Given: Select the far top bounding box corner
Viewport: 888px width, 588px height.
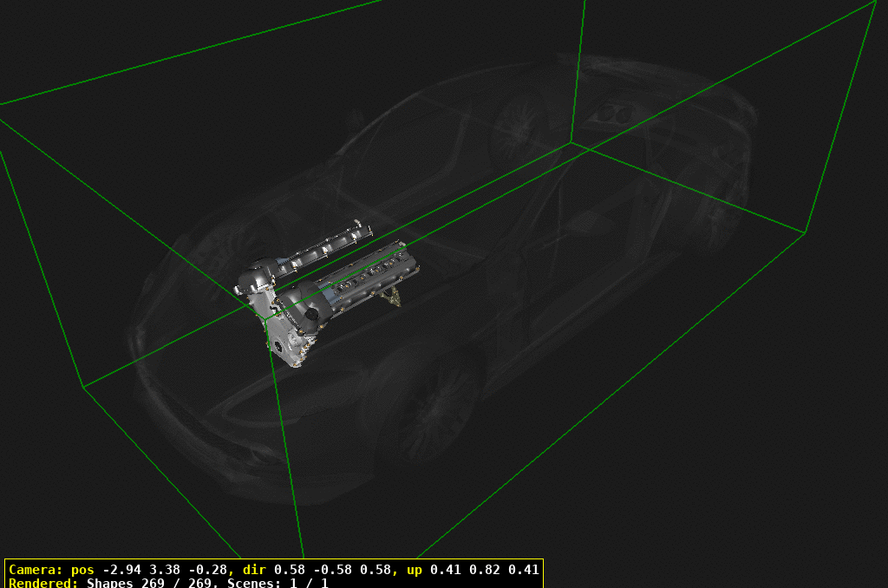Looking at the screenshot, I should click(x=571, y=141).
